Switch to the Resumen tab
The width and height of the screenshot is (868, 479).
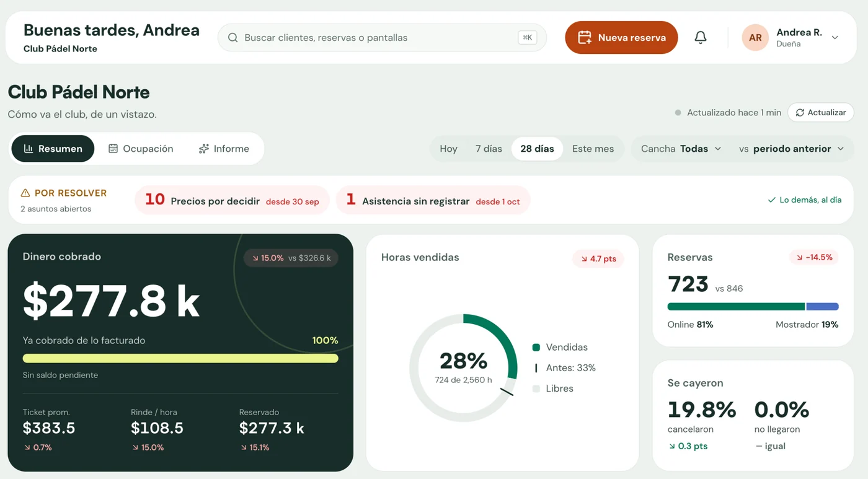[x=53, y=149]
